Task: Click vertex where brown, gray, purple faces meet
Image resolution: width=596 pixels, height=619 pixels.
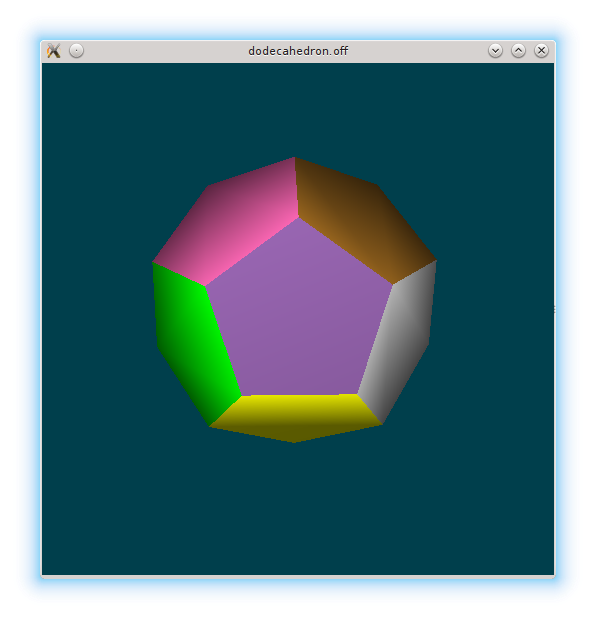Action: point(392,284)
